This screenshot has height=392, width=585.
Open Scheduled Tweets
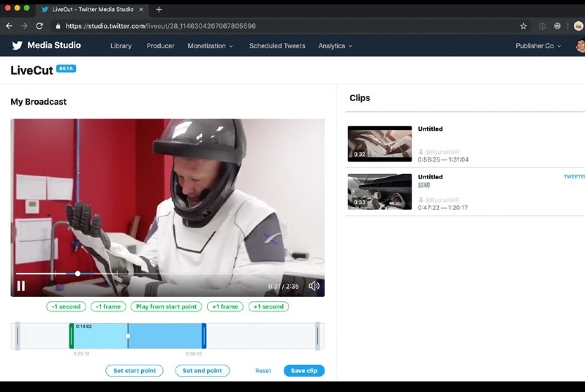[277, 46]
